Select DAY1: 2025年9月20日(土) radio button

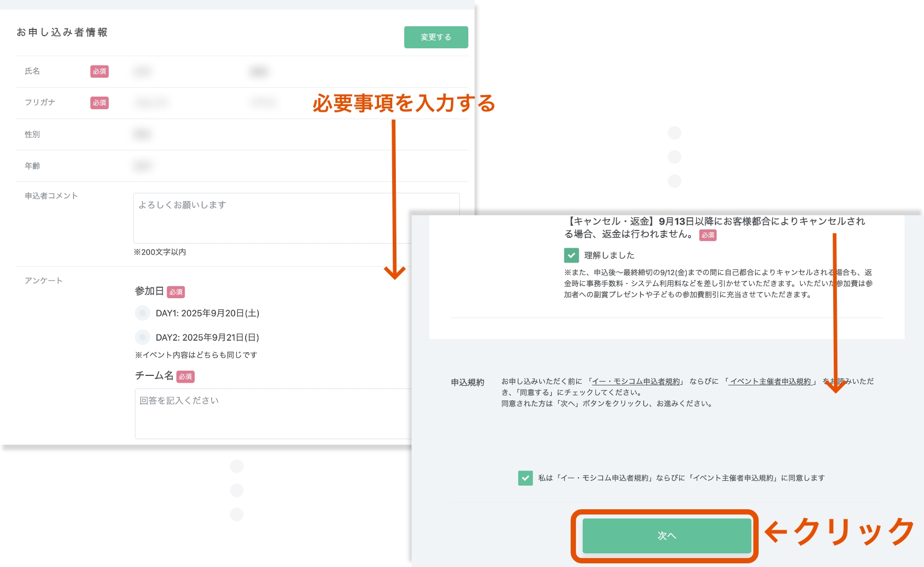pos(142,313)
